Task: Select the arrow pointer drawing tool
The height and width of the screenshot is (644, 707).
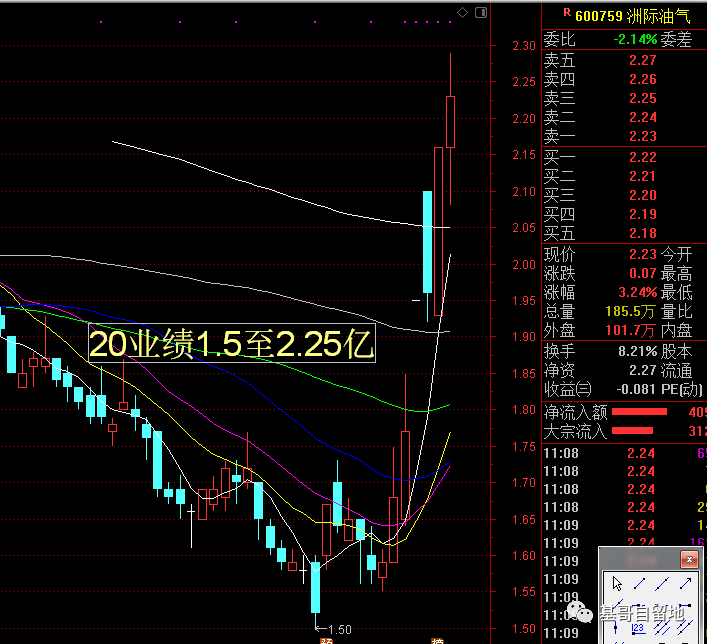Action: click(x=617, y=584)
